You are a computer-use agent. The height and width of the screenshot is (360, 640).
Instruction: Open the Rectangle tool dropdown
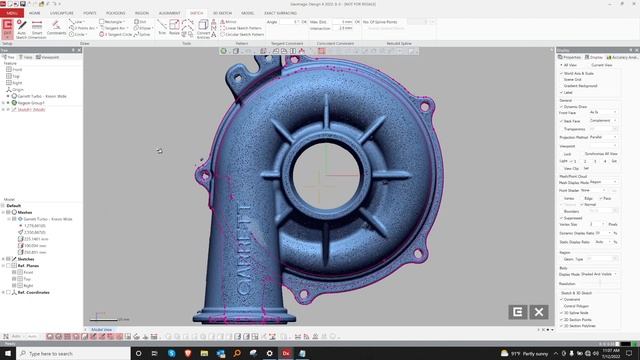point(123,22)
